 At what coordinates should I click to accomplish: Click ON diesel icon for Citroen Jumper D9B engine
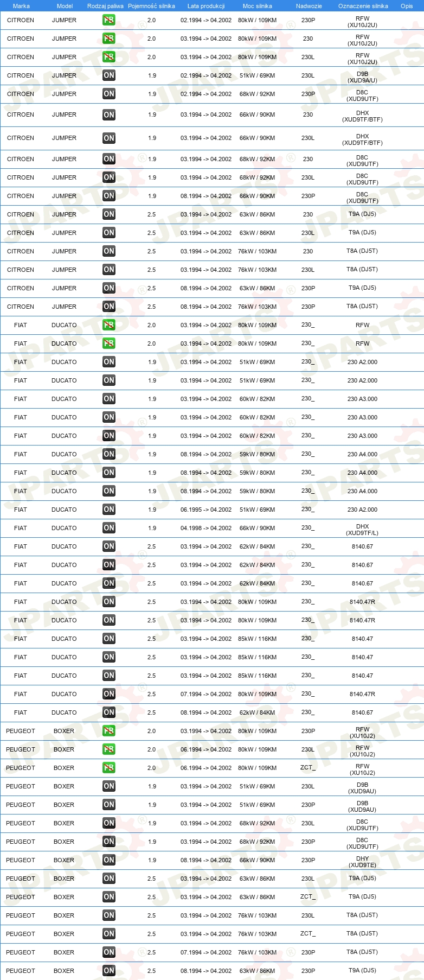pyautogui.click(x=108, y=75)
